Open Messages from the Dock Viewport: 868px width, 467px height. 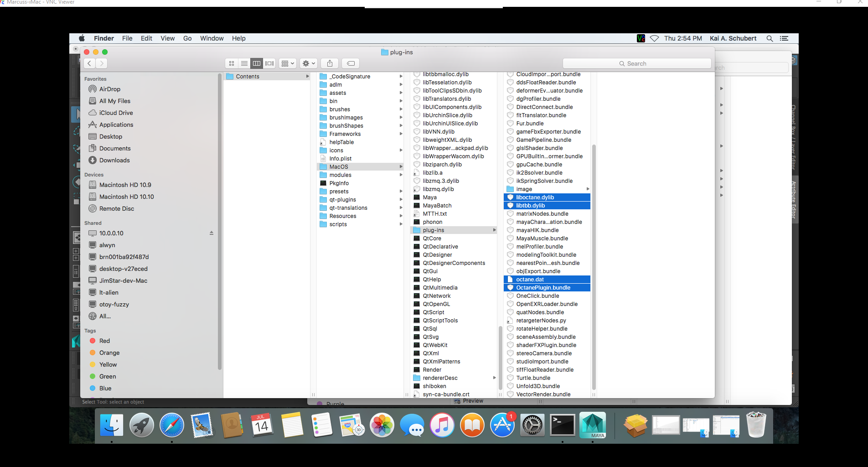412,425
